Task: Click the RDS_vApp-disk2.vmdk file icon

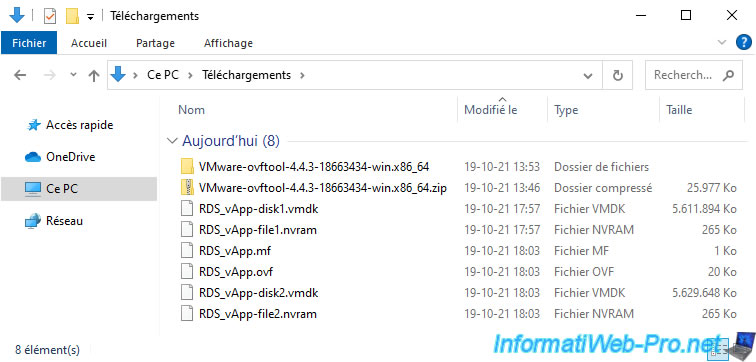Action: coord(187,293)
